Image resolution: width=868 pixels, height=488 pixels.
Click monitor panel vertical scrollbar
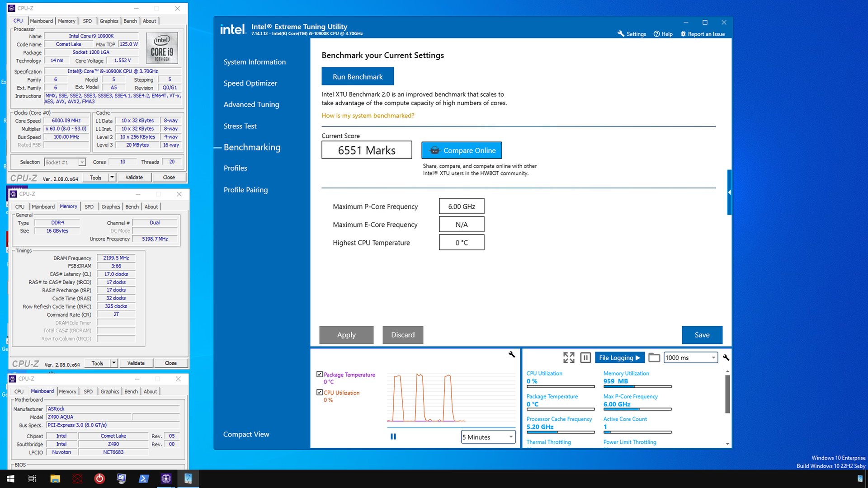click(x=727, y=393)
